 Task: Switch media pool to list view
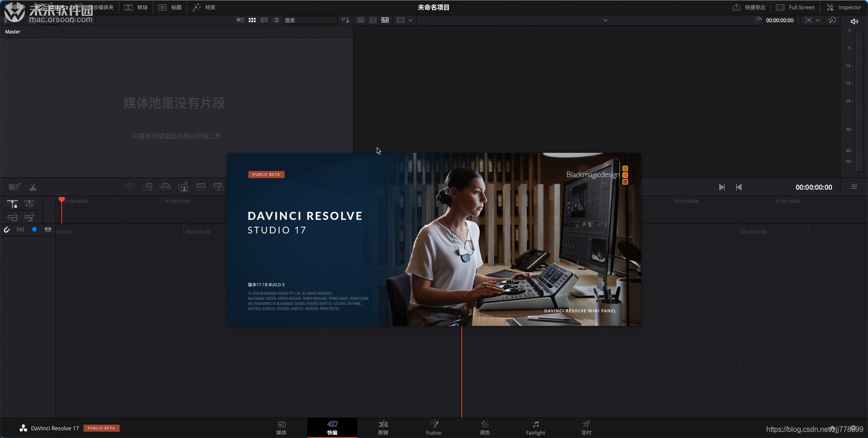[x=276, y=20]
